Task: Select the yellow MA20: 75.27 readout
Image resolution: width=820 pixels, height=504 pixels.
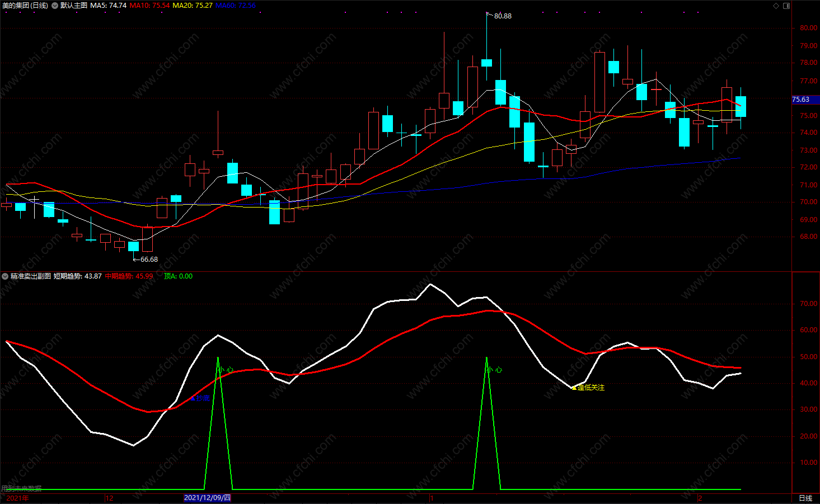Action: pyautogui.click(x=193, y=6)
